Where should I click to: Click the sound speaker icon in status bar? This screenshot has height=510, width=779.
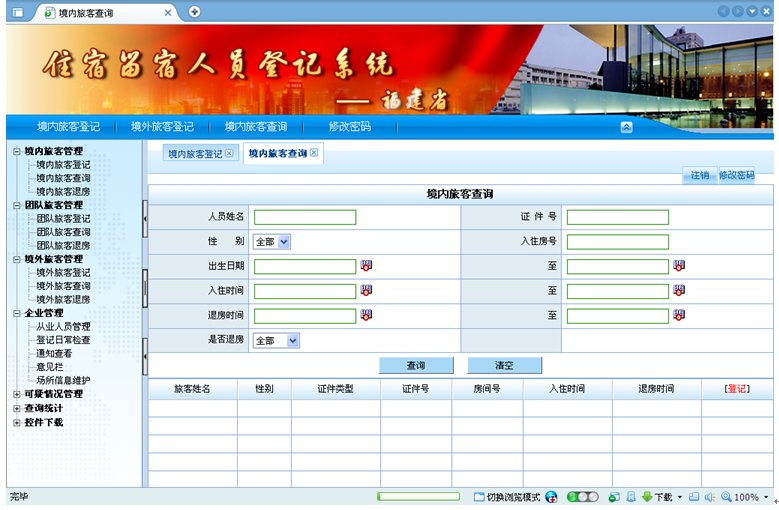coord(709,497)
